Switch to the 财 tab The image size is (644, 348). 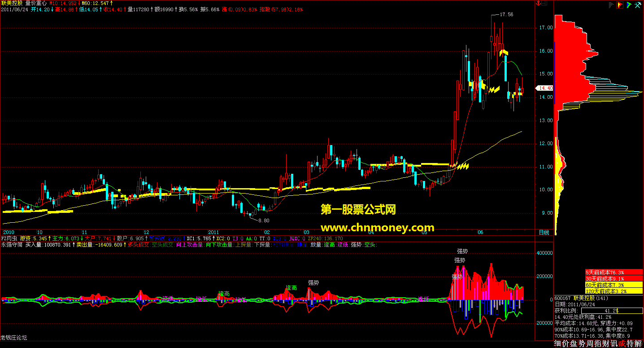point(607,344)
